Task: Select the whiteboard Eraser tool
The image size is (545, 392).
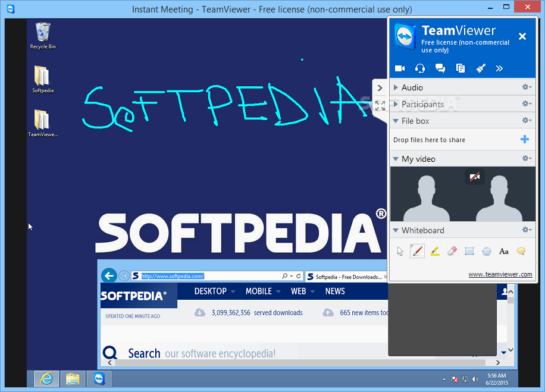Action: pos(452,251)
